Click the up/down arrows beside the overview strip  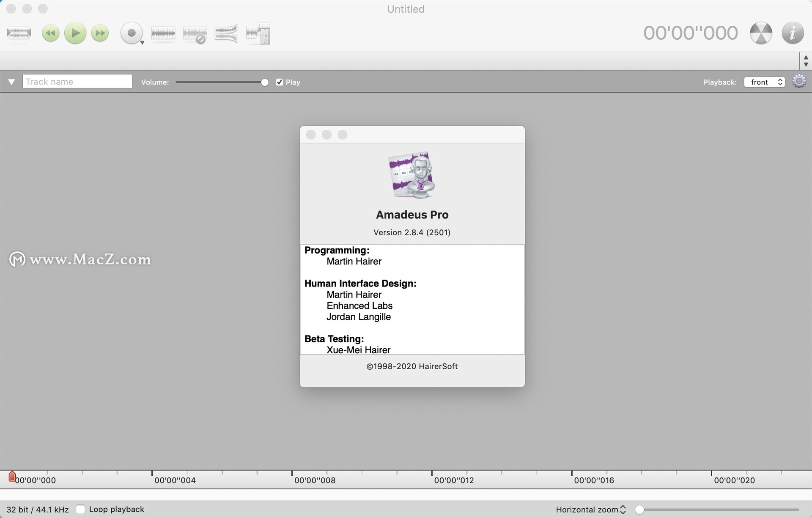806,61
